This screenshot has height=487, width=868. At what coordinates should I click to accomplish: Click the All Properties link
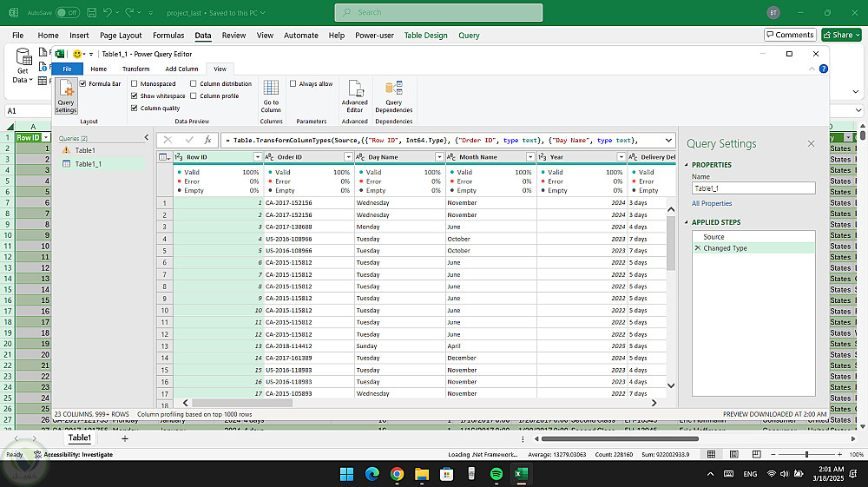pos(712,203)
